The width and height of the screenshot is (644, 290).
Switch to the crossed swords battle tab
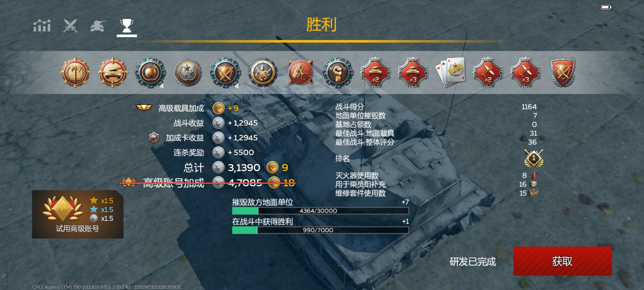71,26
